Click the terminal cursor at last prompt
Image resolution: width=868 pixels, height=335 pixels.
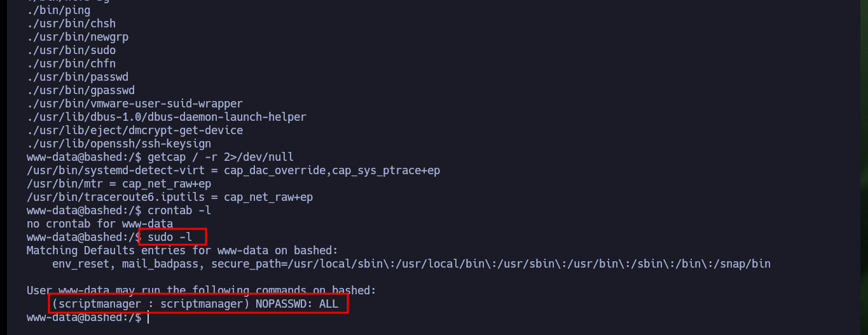point(148,317)
